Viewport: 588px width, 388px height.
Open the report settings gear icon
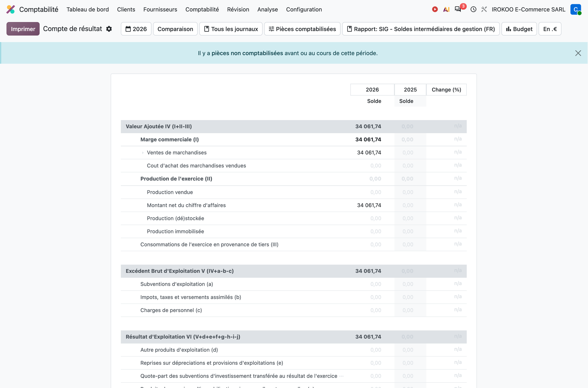coord(109,29)
